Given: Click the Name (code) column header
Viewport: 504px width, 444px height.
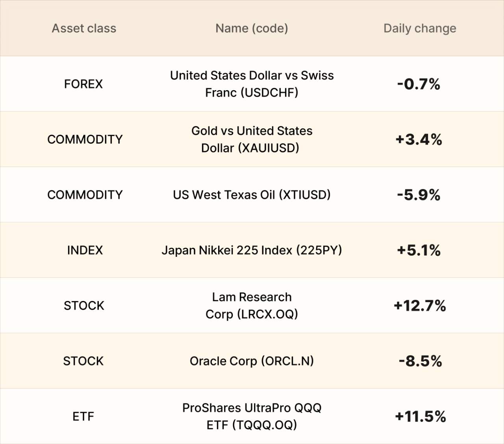Looking at the screenshot, I should [x=252, y=28].
